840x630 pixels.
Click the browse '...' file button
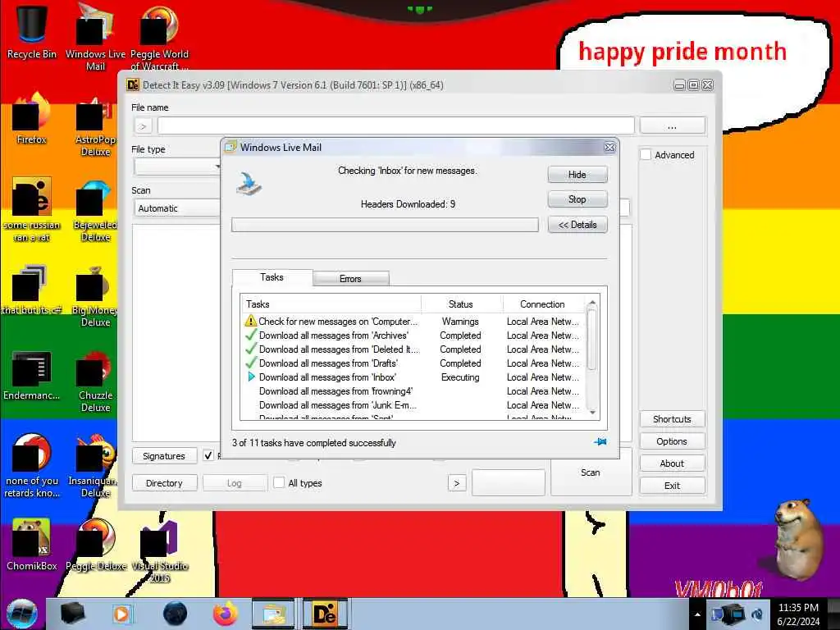click(673, 126)
